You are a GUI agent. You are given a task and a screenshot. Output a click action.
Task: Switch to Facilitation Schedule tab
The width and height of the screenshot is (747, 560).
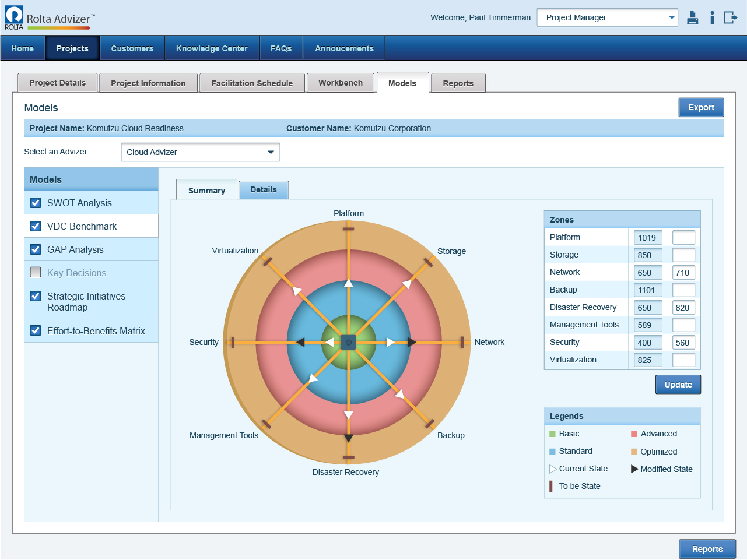pos(252,83)
